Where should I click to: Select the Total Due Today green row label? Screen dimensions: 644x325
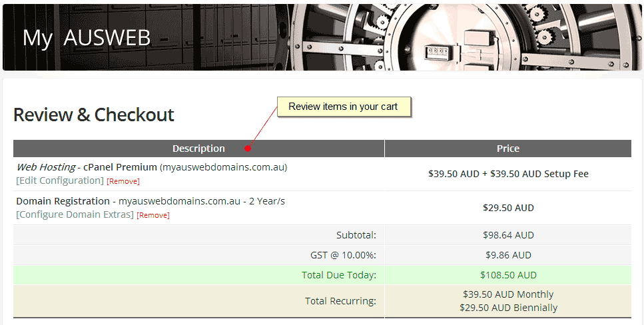[x=339, y=275]
